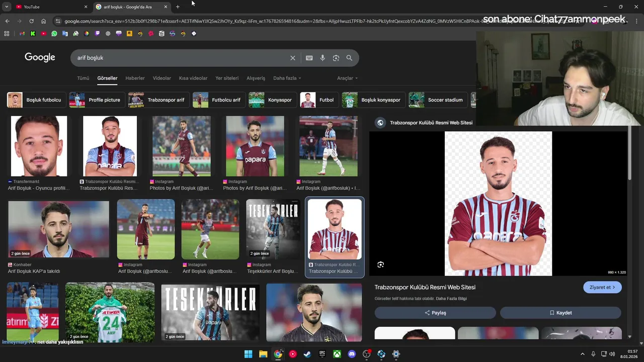Click Lens icon on preview image
Image resolution: width=644 pixels, height=362 pixels.
(x=381, y=264)
